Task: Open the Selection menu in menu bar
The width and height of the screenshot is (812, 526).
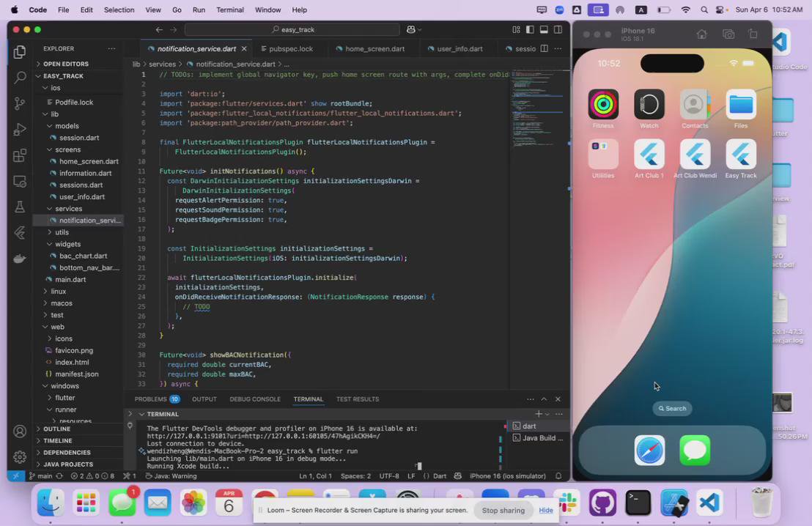Action: [119, 10]
